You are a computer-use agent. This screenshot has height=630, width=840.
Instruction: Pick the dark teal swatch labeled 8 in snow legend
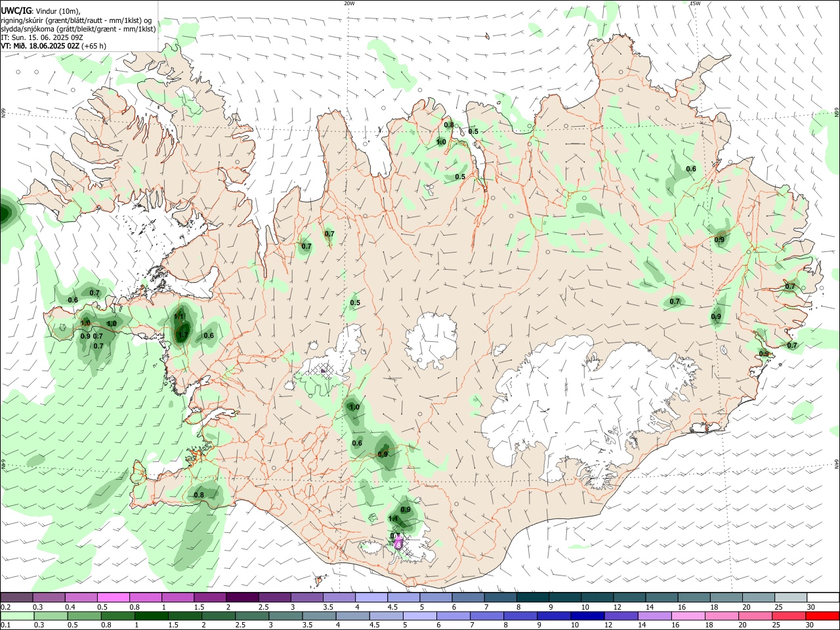tap(533, 598)
